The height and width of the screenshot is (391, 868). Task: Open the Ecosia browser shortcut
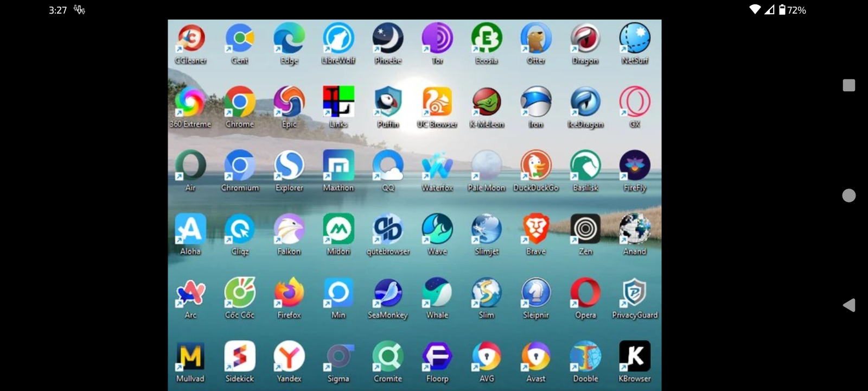(487, 38)
